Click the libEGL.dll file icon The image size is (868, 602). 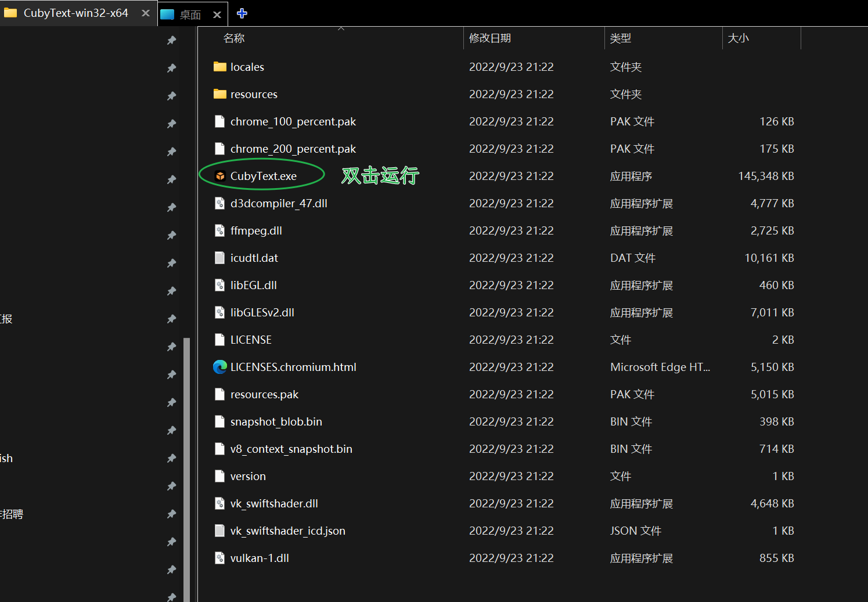click(219, 285)
